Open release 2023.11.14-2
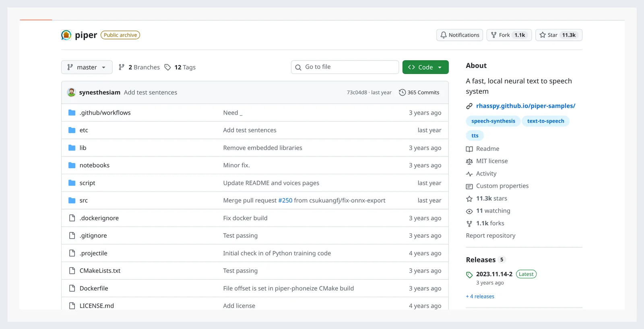 494,274
